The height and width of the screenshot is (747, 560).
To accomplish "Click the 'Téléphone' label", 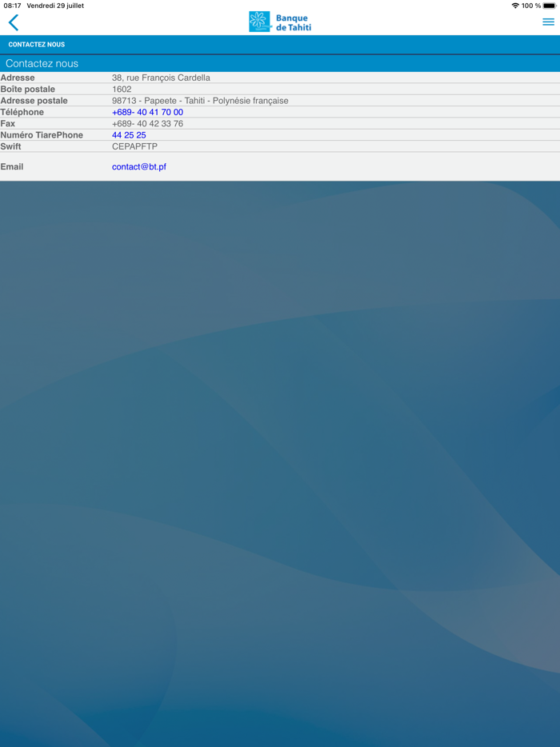I will (22, 112).
